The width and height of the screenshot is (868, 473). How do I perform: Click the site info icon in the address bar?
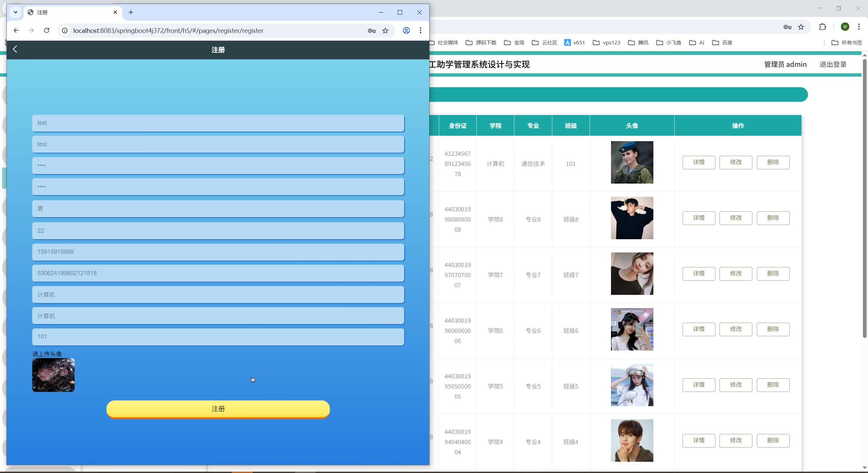tap(64, 30)
